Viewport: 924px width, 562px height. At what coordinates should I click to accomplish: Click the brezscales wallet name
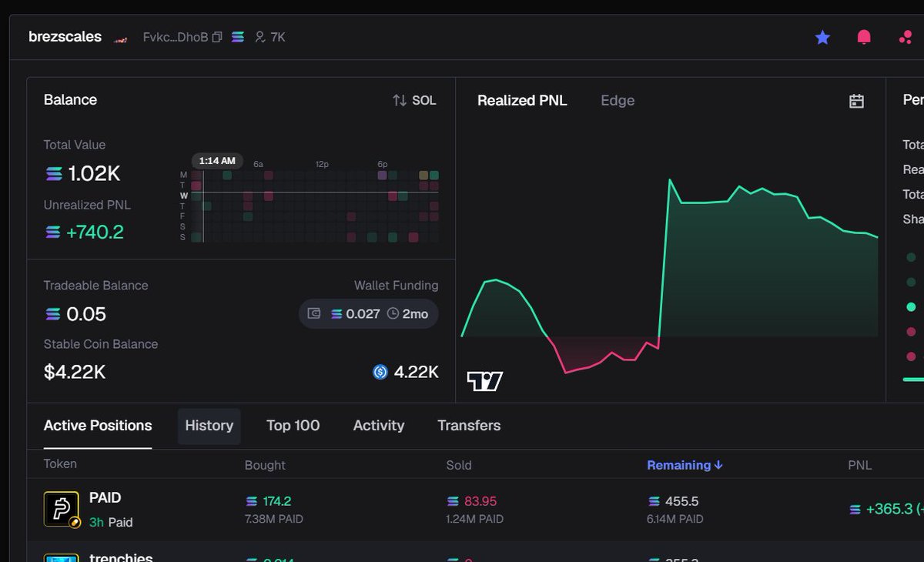(x=65, y=36)
